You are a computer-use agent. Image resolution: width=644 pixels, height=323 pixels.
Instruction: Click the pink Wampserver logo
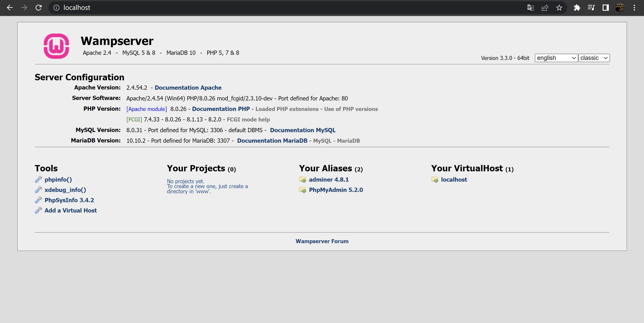(57, 46)
